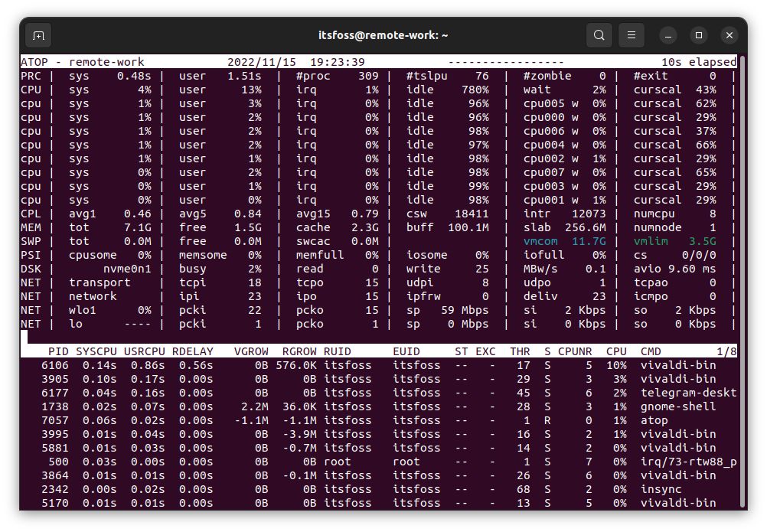The height and width of the screenshot is (532, 767).
Task: Open the terminal search
Action: pos(599,35)
